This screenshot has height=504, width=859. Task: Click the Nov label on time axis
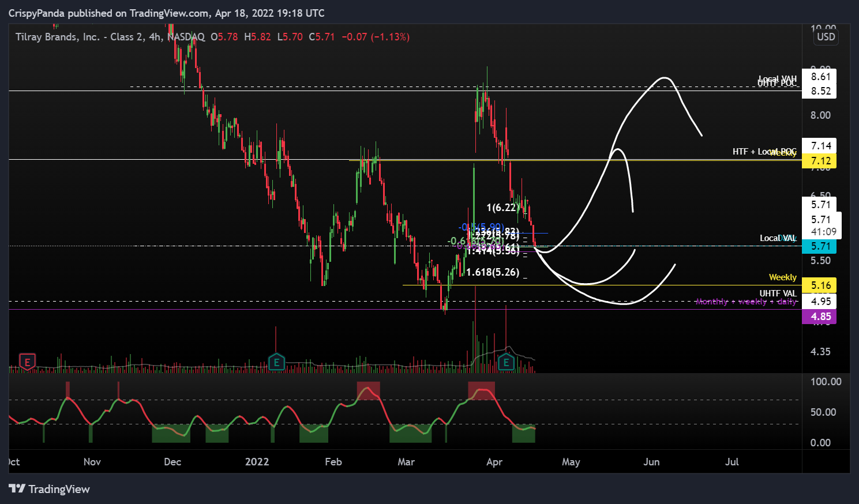pyautogui.click(x=92, y=462)
